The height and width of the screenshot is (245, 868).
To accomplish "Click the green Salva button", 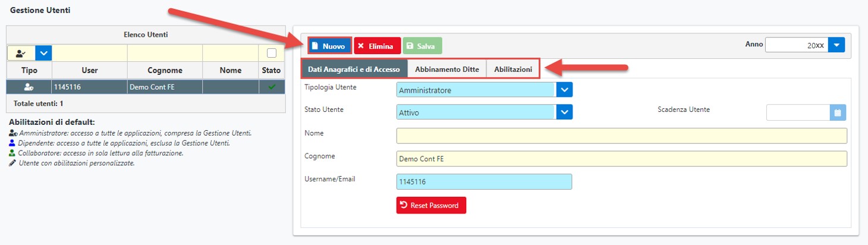I will point(423,46).
